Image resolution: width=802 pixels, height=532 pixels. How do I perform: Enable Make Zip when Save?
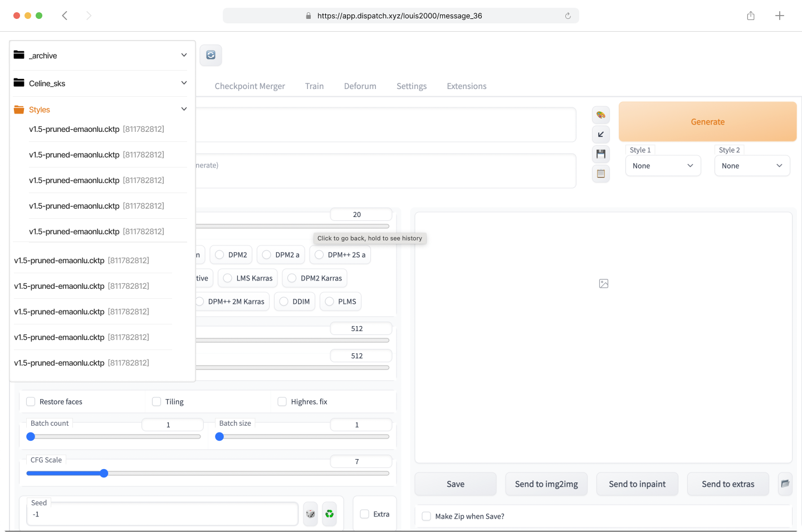426,516
